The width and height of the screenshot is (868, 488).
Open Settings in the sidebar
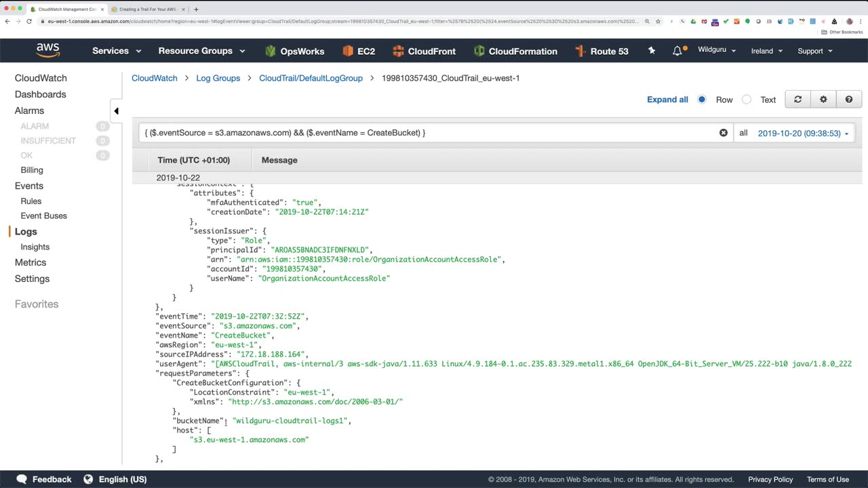pos(32,279)
